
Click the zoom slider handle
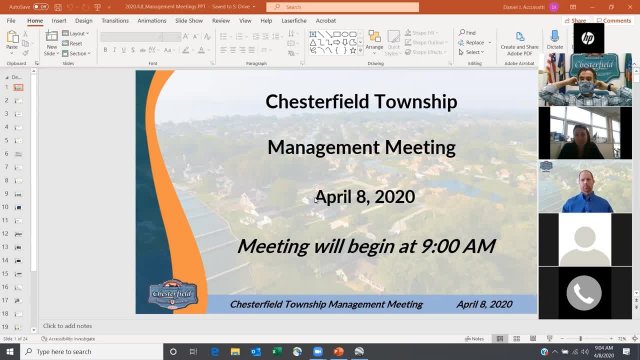click(x=580, y=339)
